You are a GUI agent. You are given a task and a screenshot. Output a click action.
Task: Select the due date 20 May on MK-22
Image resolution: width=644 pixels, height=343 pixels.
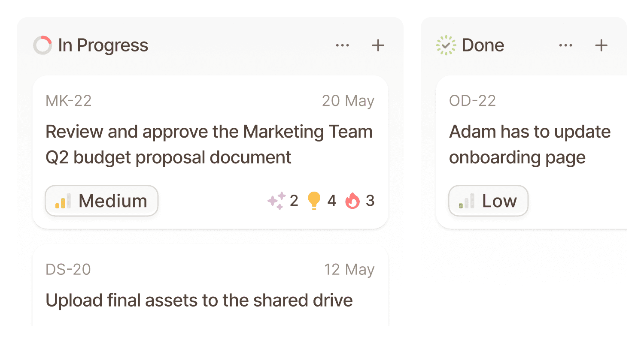348,100
